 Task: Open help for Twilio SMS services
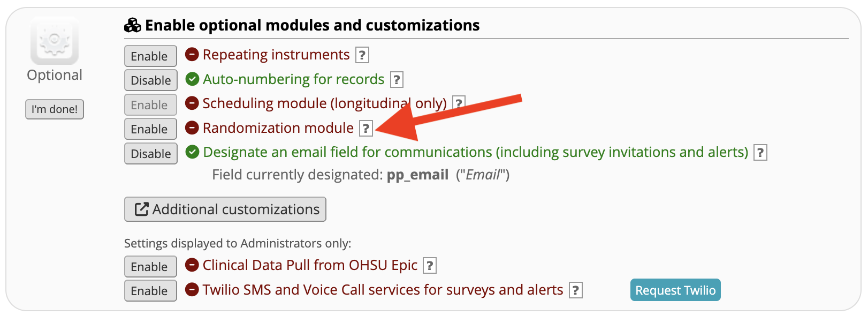(x=576, y=290)
